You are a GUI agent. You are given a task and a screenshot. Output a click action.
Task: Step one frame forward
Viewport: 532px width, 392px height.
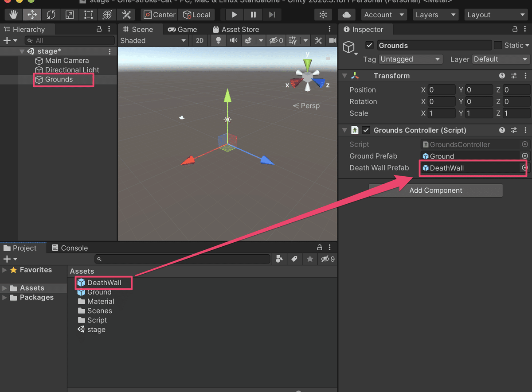coord(272,15)
